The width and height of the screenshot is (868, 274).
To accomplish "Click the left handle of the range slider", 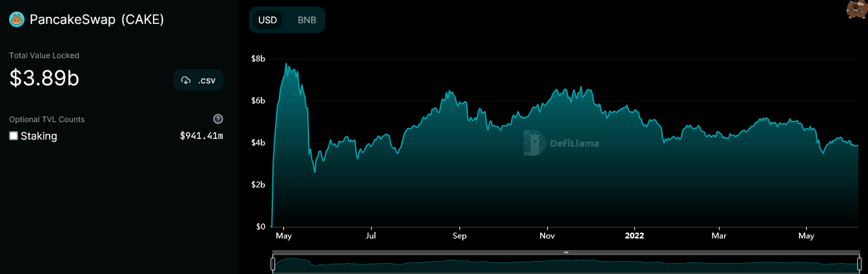I will coord(273,264).
